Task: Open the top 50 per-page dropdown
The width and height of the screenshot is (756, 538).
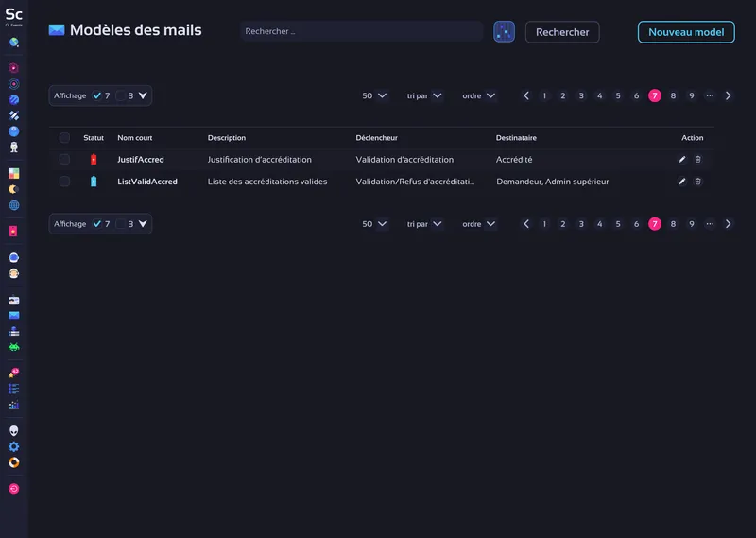Action: tap(374, 95)
